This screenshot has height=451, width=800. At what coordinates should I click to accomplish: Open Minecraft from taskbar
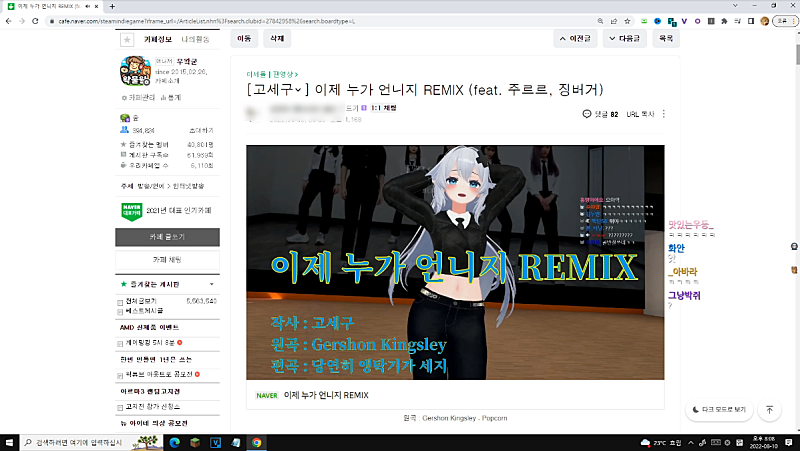coord(195,442)
